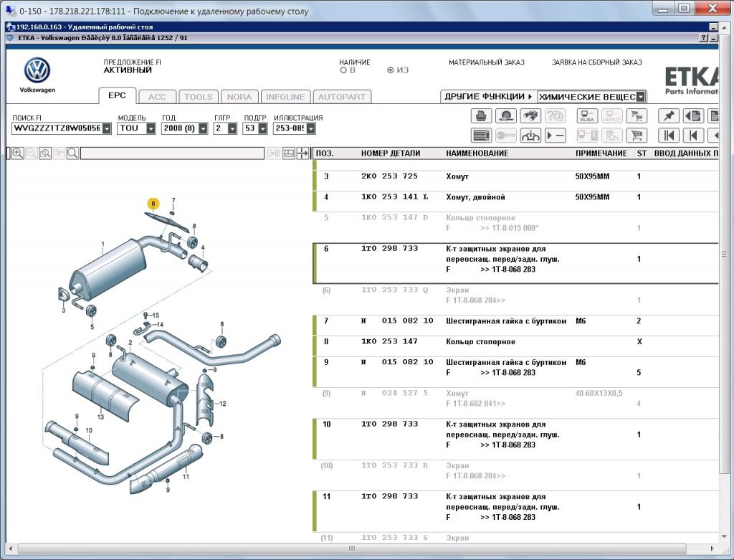
Task: Click the pushpin icon
Action: click(669, 115)
